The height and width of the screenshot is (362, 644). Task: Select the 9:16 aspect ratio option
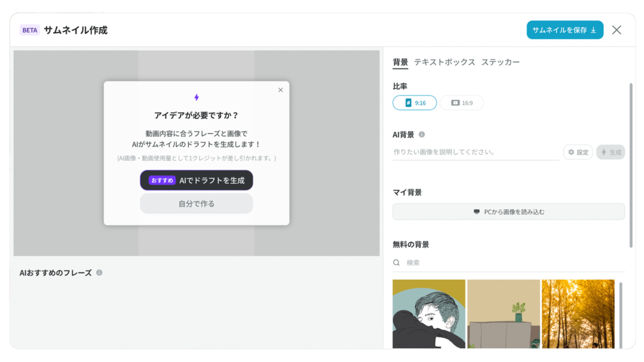[x=414, y=102]
